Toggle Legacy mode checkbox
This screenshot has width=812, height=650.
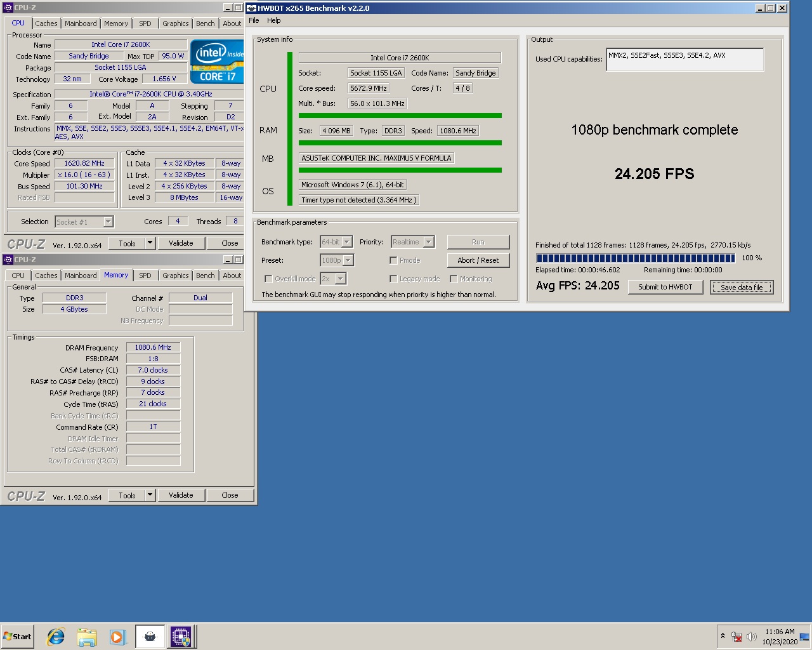click(x=393, y=279)
